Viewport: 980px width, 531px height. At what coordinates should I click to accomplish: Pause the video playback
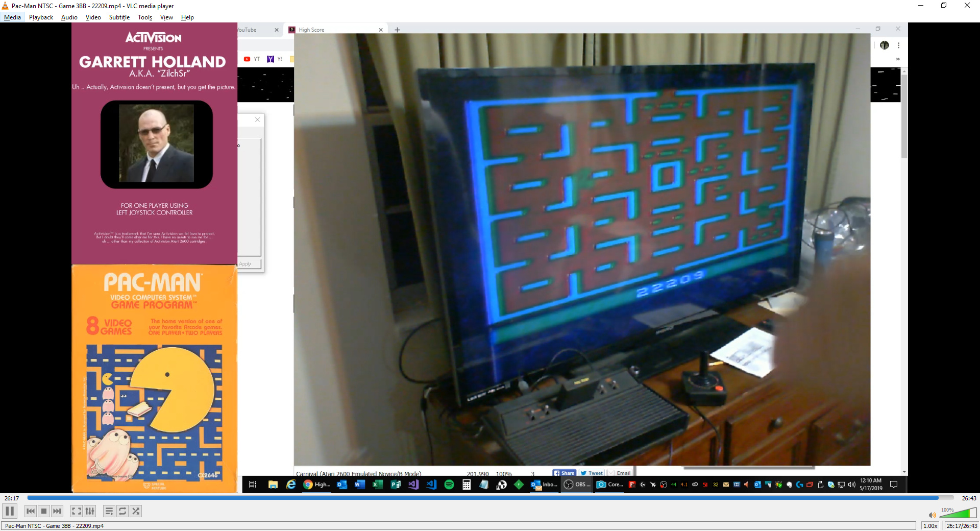click(x=10, y=511)
